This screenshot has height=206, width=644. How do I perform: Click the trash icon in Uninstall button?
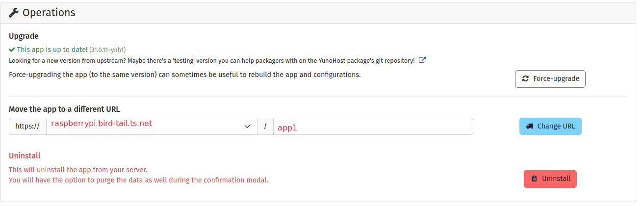534,179
